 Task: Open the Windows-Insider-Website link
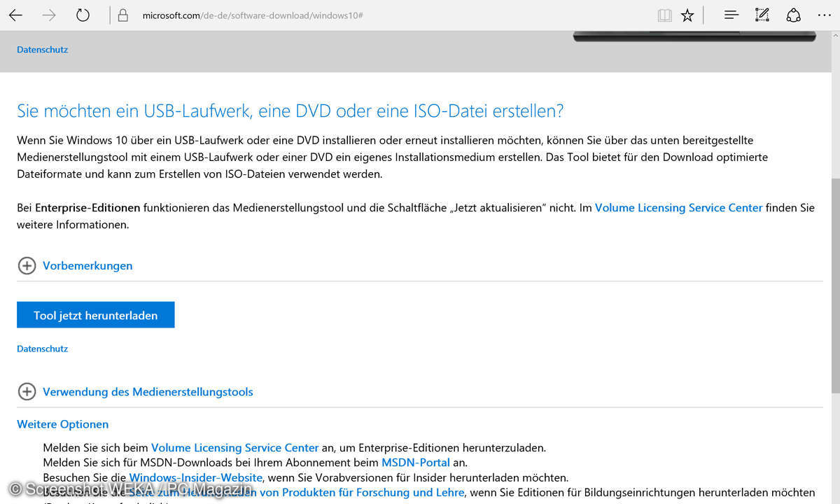[x=195, y=477]
